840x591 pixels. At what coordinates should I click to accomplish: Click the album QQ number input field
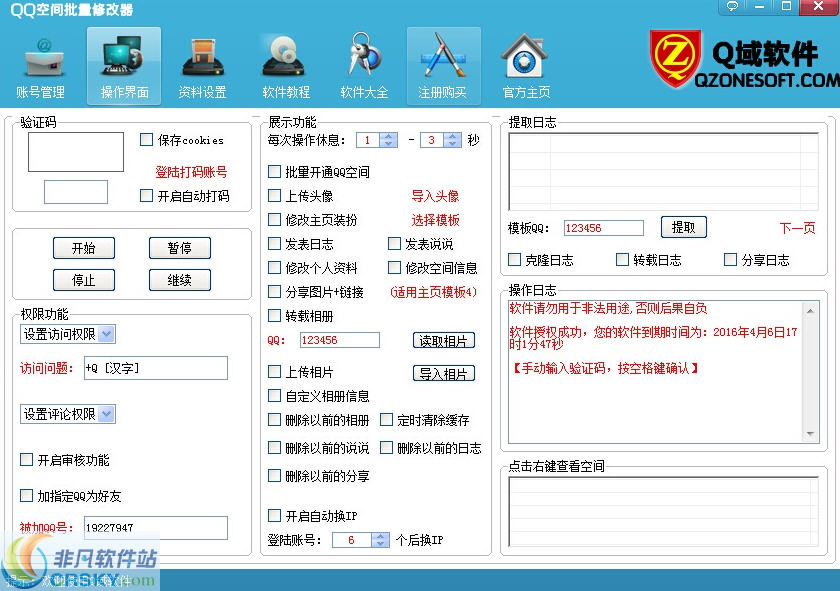pos(340,340)
